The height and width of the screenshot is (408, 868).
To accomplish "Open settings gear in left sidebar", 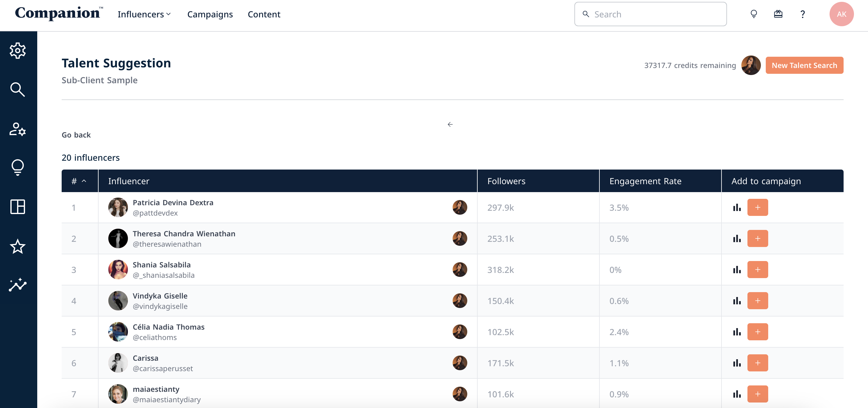I will point(17,51).
